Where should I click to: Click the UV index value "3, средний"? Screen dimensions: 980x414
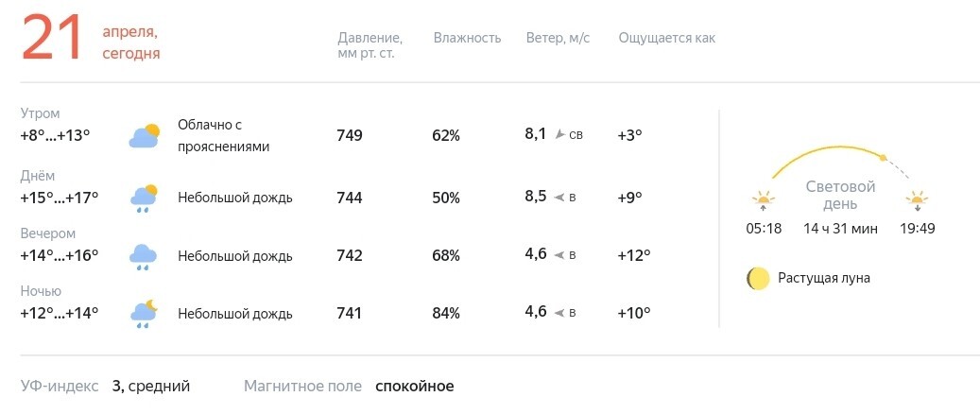[150, 387]
